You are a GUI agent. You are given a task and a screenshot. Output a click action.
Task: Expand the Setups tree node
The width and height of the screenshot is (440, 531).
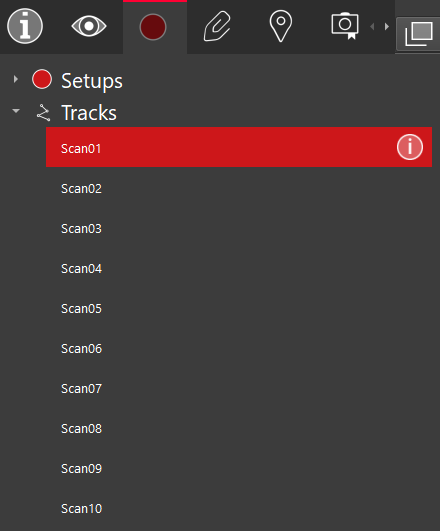[x=16, y=79]
